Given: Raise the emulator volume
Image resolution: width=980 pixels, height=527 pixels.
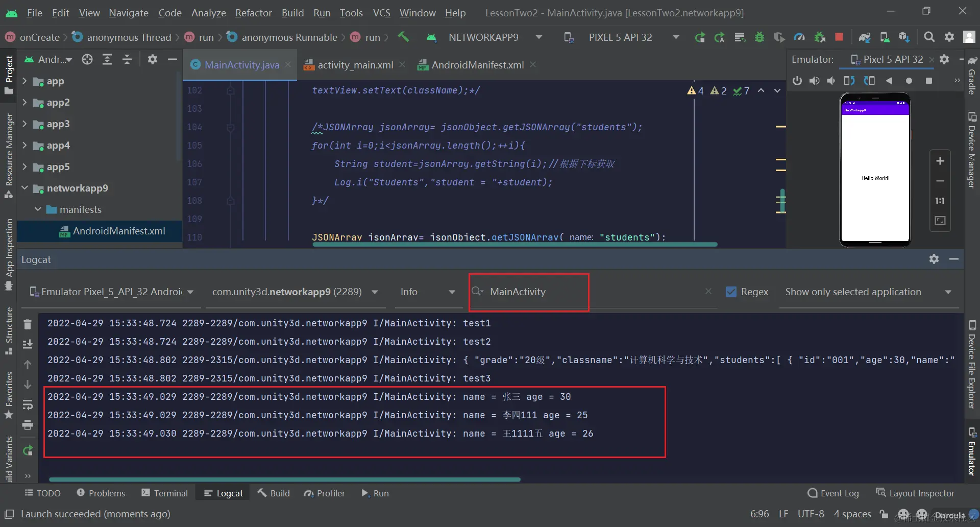Looking at the screenshot, I should point(815,81).
